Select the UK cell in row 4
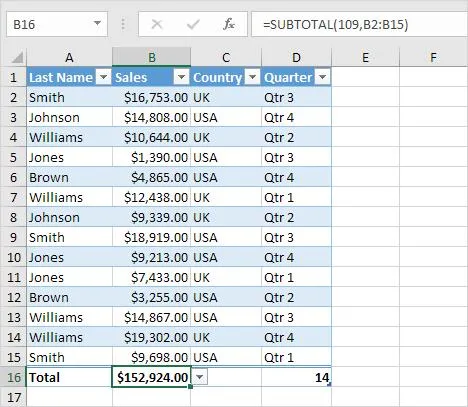Screen dimensions: 468x407 (226, 137)
